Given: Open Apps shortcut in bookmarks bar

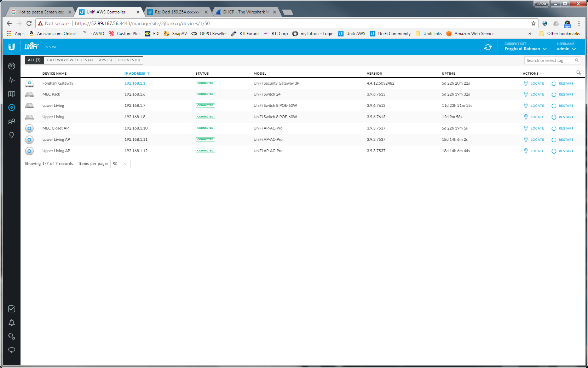Looking at the screenshot, I should [16, 34].
